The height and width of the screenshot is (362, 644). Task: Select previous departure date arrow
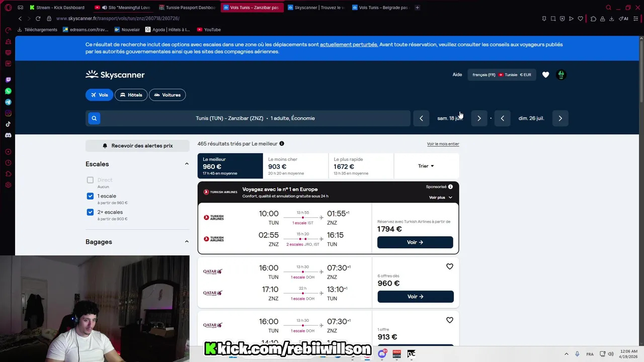click(x=421, y=118)
